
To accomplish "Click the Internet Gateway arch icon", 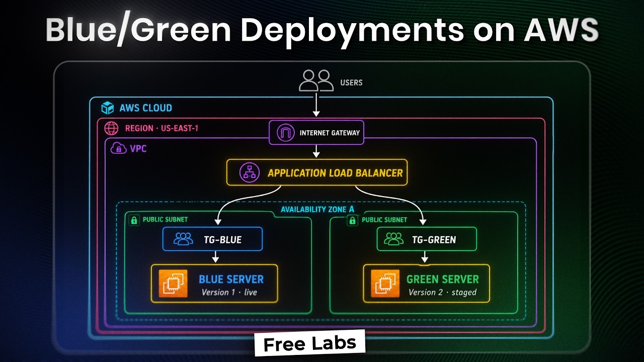I will pyautogui.click(x=285, y=133).
